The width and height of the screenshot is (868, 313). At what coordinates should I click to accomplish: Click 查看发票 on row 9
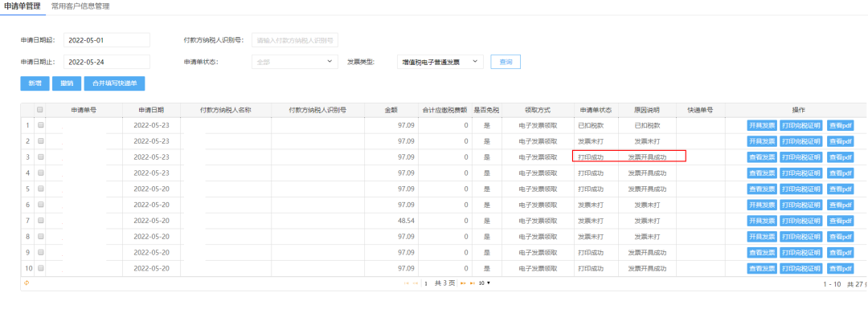click(762, 252)
